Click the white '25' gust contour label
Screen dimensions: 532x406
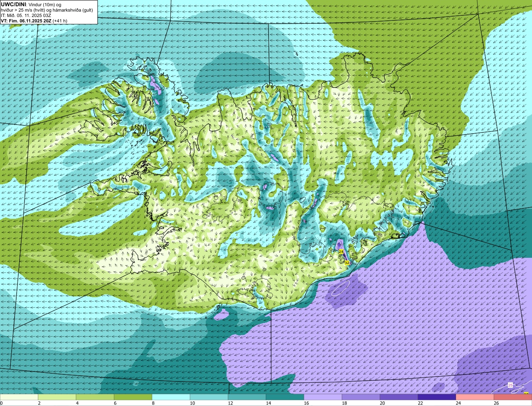pyautogui.click(x=511, y=385)
